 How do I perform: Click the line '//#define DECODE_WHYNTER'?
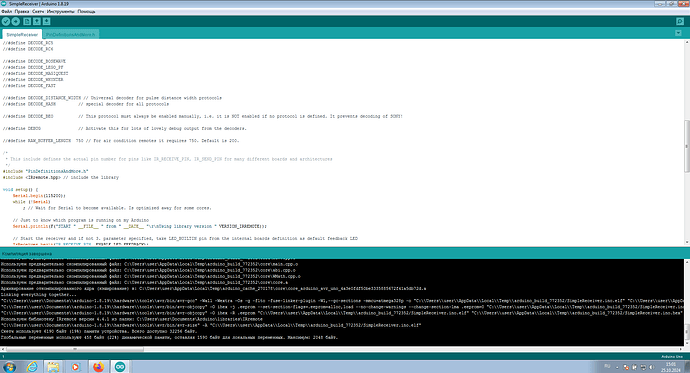pos(33,80)
